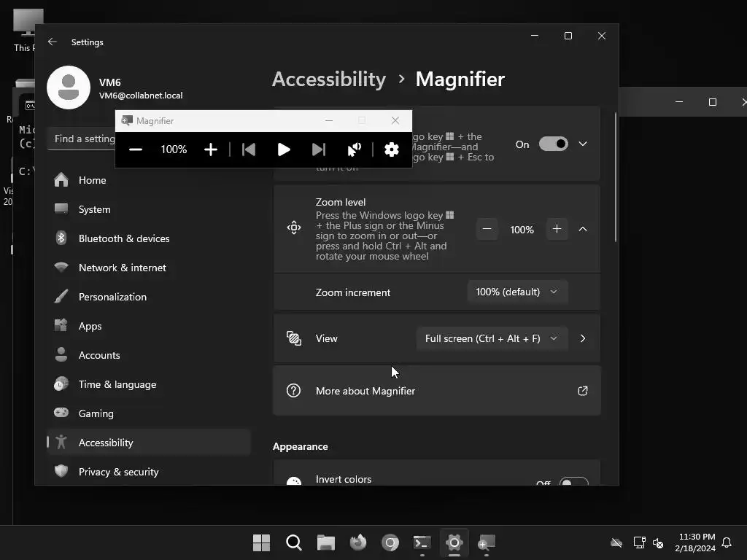Click the 100% zoom value in Magnifier toolbar
This screenshot has width=747, height=560.
coord(174,149)
